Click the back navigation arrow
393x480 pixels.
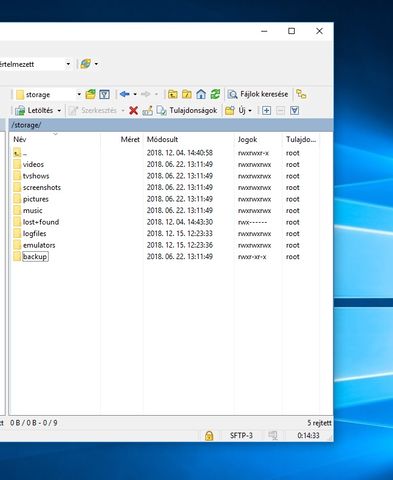coord(124,94)
